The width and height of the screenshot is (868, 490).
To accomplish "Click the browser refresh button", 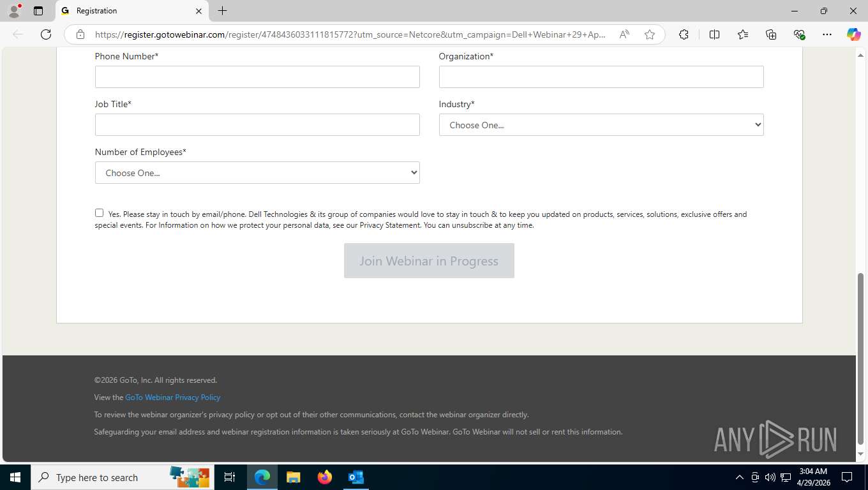I will (46, 34).
